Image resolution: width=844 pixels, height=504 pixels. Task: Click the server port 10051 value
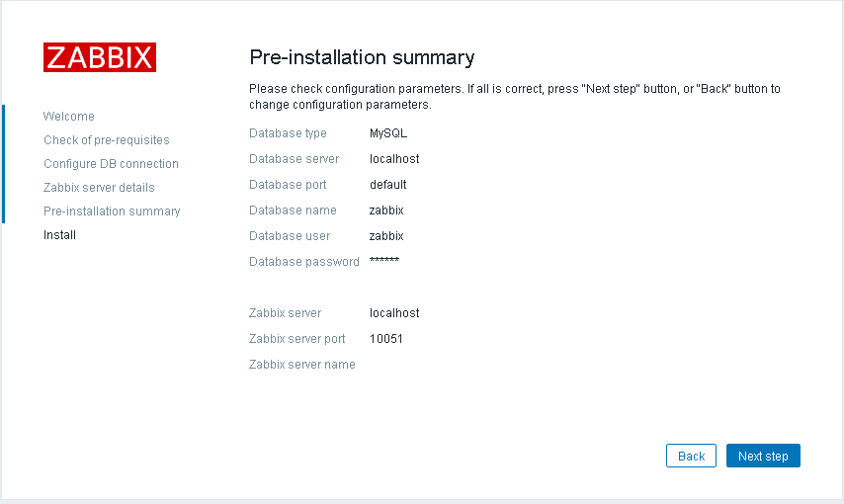click(x=386, y=339)
